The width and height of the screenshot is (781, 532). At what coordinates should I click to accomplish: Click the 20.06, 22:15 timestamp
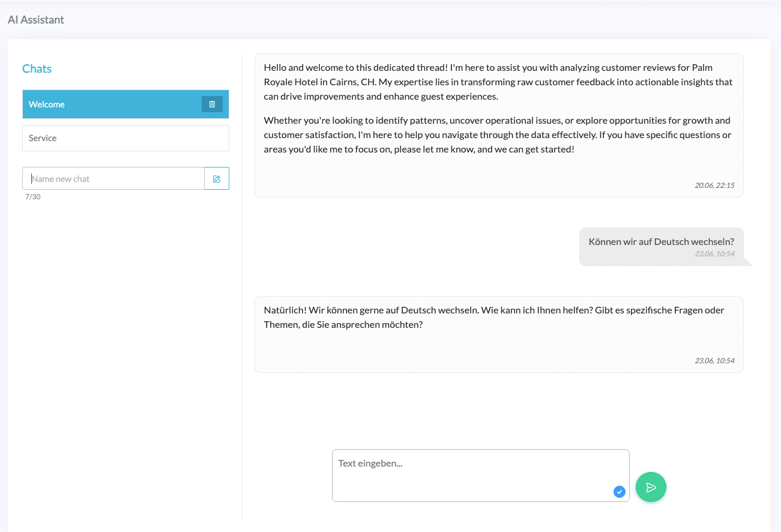point(714,186)
